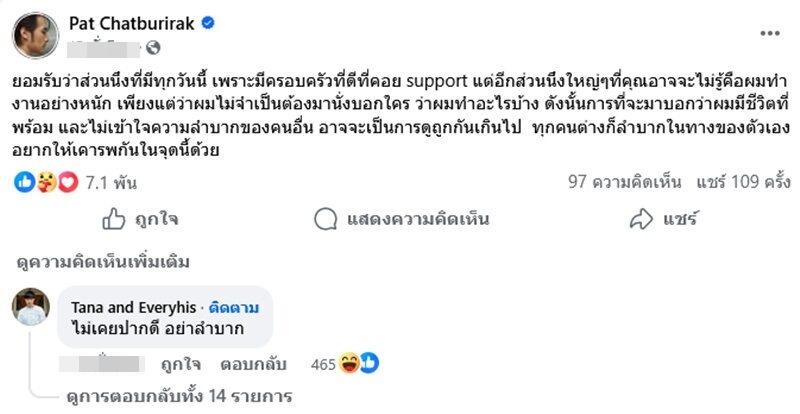Open Pat Chatburirak's profile picture
800x414 pixels.
point(32,32)
